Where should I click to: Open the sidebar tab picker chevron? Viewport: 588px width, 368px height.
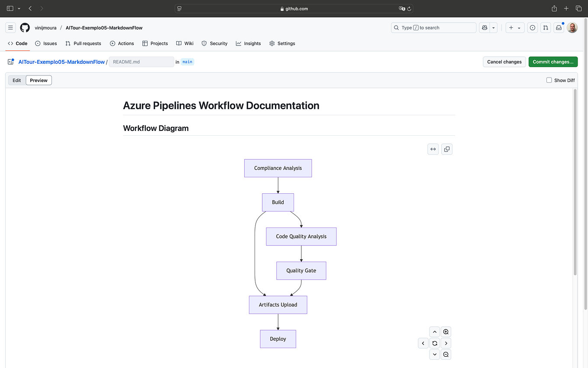[19, 8]
